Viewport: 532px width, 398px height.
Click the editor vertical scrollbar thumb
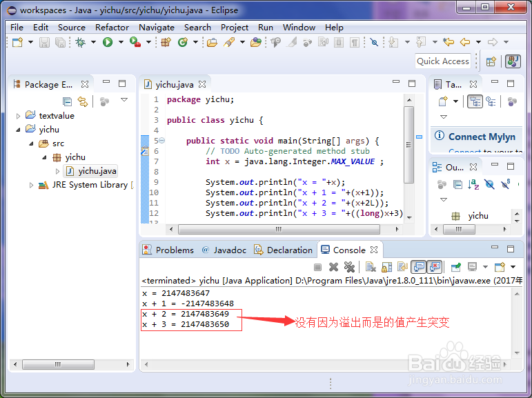click(x=409, y=145)
